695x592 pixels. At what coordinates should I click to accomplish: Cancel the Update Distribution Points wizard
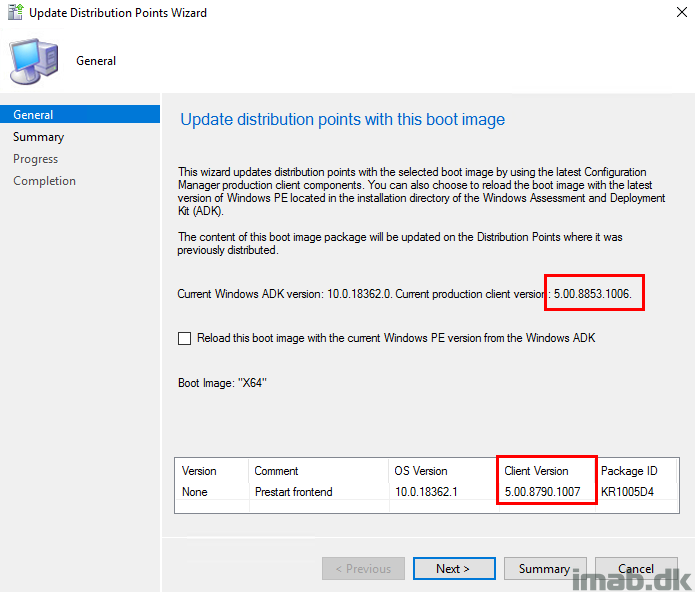(x=636, y=569)
